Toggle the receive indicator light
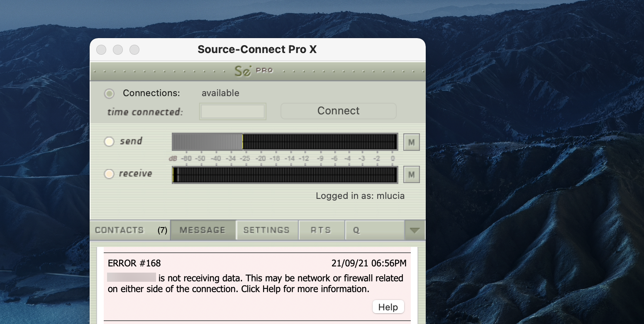644x324 pixels. click(109, 174)
